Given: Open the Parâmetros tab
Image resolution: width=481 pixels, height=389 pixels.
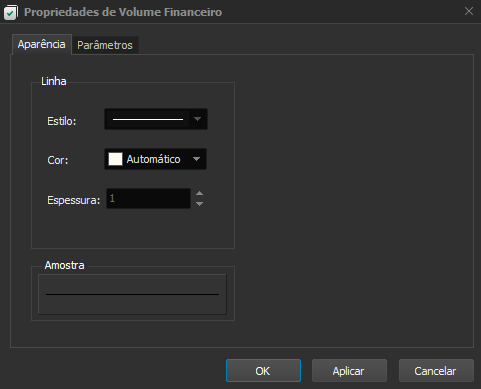Looking at the screenshot, I should point(105,45).
